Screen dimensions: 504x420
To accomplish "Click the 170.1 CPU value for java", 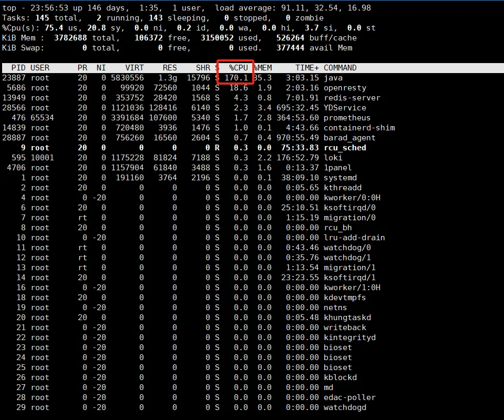I will pyautogui.click(x=236, y=78).
